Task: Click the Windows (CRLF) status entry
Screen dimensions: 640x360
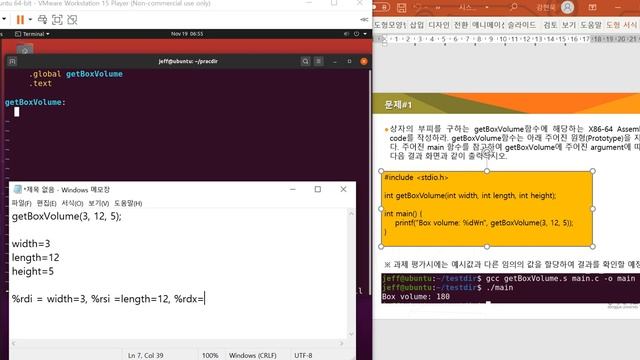Action: tap(253, 356)
